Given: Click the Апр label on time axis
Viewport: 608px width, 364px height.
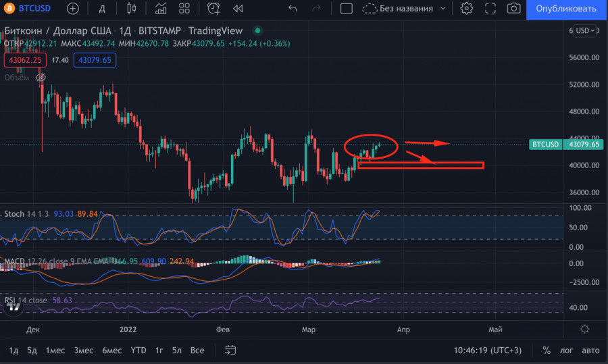Looking at the screenshot, I should point(403,330).
